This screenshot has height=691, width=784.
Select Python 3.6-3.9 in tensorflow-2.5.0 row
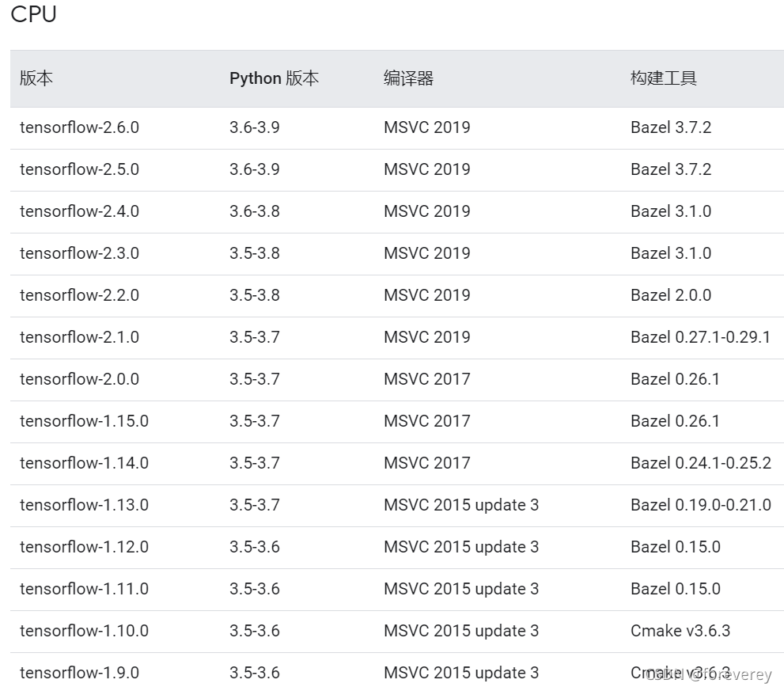[x=255, y=169]
